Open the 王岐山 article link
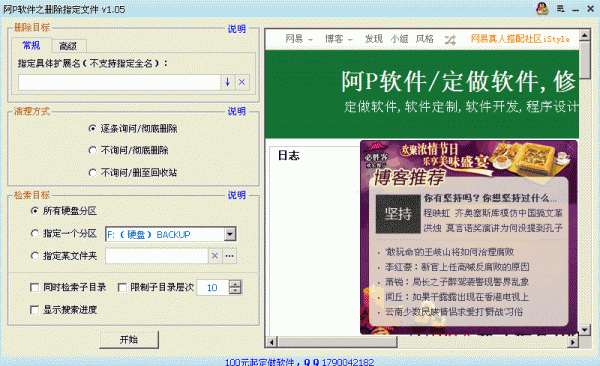 tap(450, 252)
